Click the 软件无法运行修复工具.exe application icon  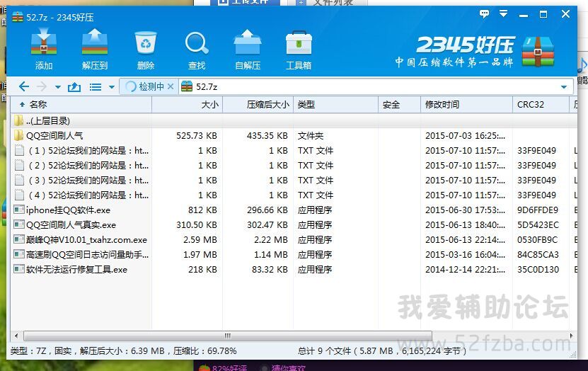18,269
